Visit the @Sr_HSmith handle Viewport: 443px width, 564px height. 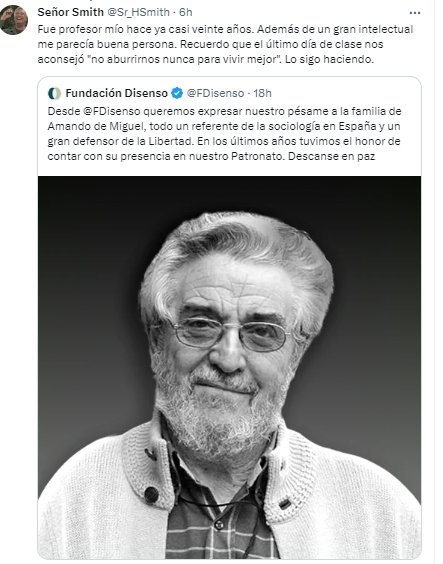pyautogui.click(x=138, y=12)
